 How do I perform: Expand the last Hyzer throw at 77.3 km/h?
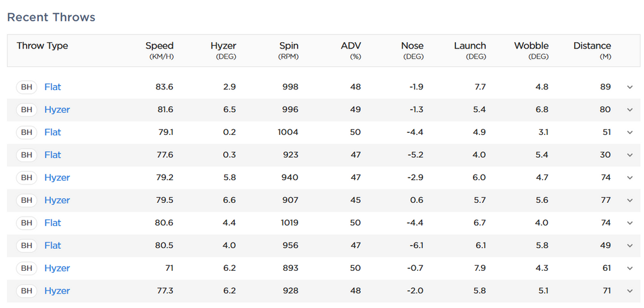coord(630,291)
